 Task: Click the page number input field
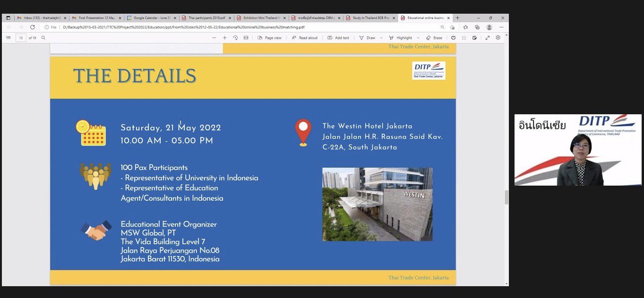[x=21, y=38]
